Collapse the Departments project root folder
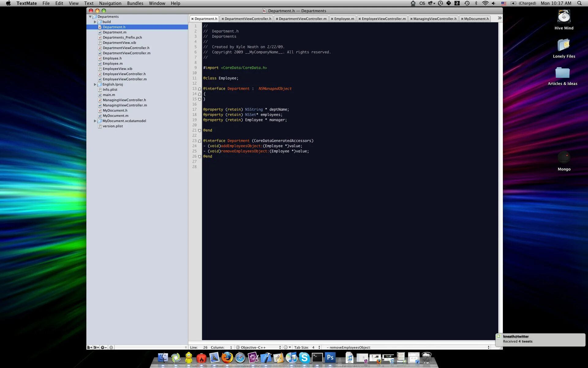The width and height of the screenshot is (588, 368). click(90, 17)
